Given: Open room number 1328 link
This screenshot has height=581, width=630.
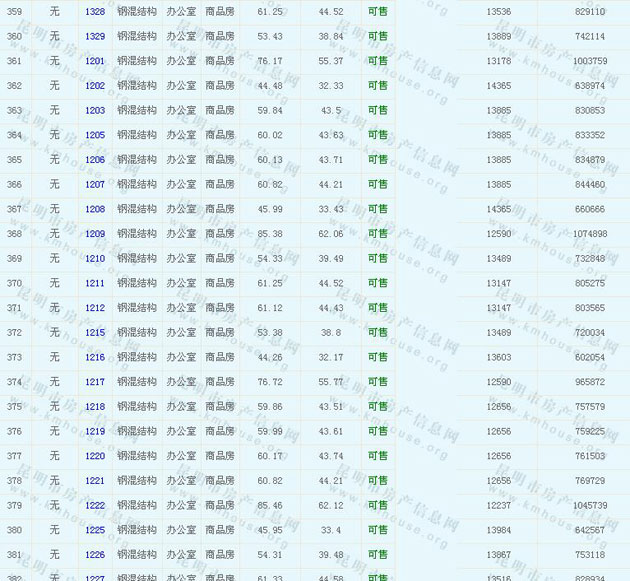Looking at the screenshot, I should coord(95,12).
